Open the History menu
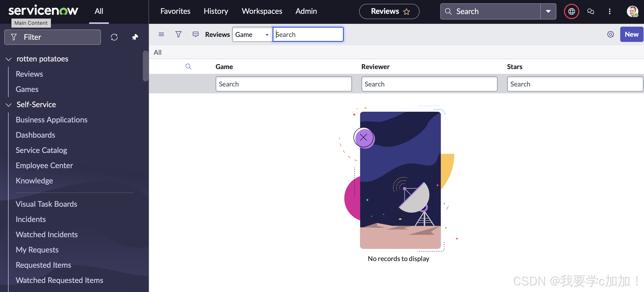Image resolution: width=644 pixels, height=292 pixels. coord(216,11)
